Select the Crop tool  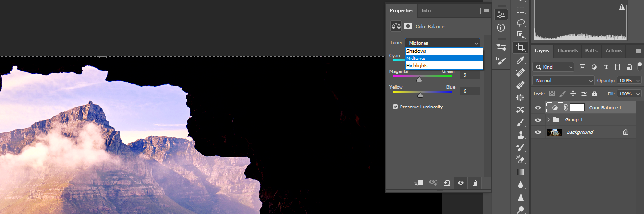pyautogui.click(x=521, y=48)
